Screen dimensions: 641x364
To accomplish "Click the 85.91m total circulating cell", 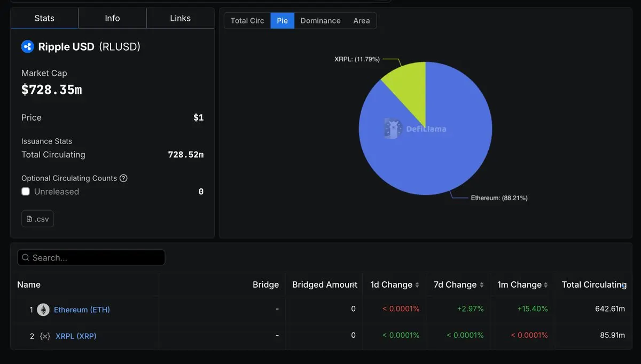I will (x=612, y=336).
